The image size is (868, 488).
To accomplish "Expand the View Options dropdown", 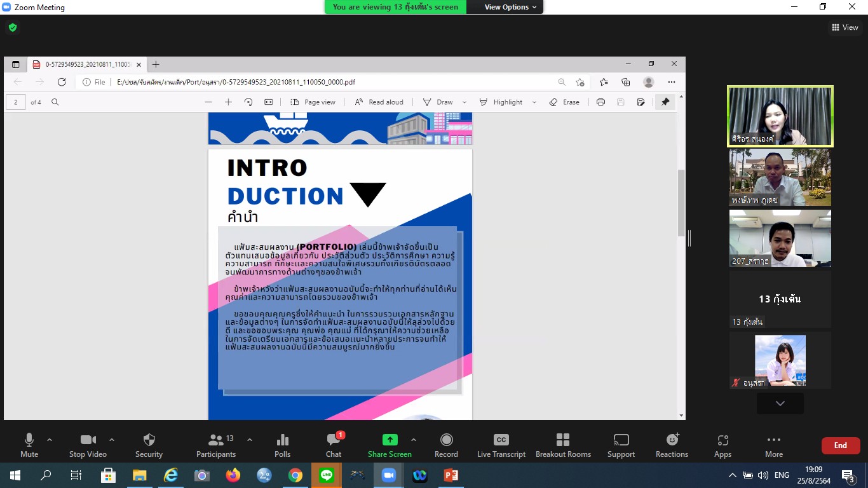I will tap(510, 7).
